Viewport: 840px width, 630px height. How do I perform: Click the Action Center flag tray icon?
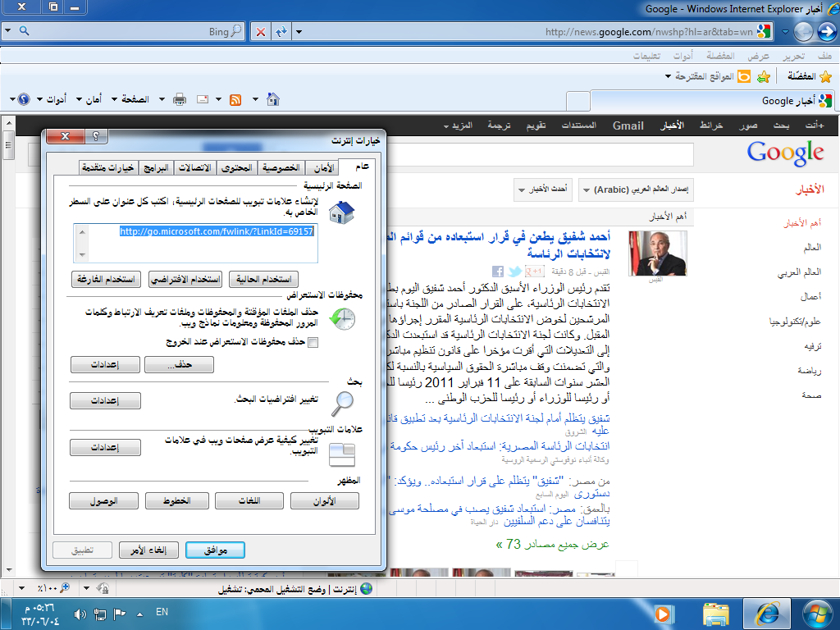120,614
